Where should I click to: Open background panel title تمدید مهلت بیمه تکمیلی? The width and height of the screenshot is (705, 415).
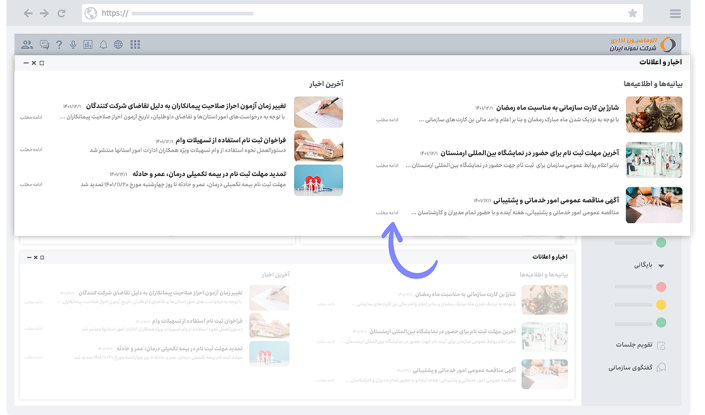pyautogui.click(x=179, y=348)
